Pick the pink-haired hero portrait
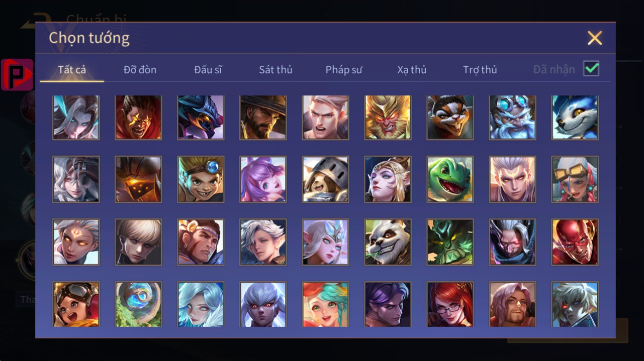 point(263,179)
